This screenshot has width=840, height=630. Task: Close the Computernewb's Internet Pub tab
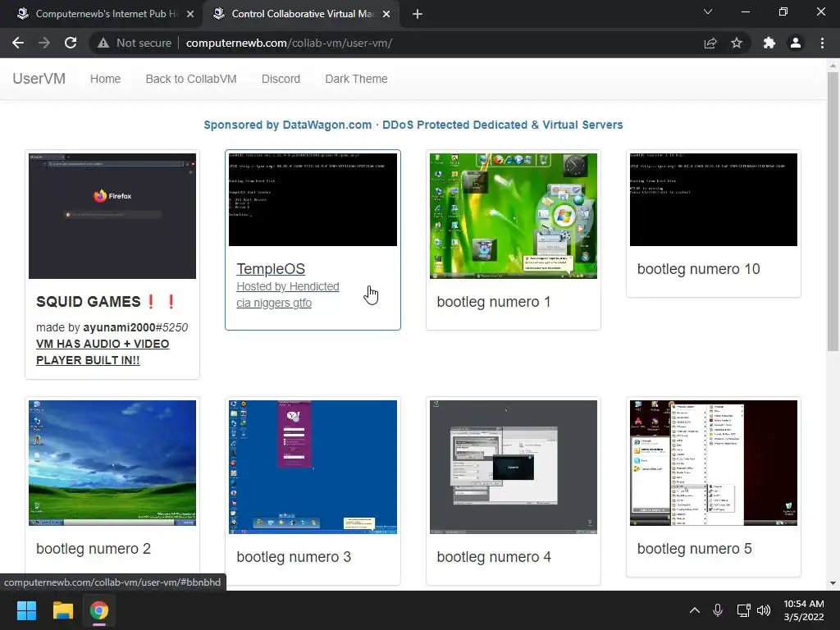pyautogui.click(x=190, y=14)
